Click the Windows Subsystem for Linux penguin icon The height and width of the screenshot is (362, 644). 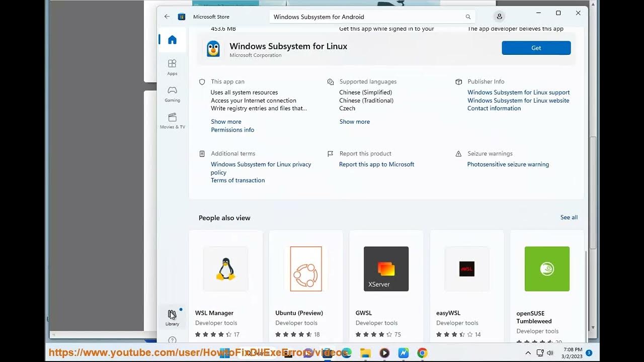[213, 49]
